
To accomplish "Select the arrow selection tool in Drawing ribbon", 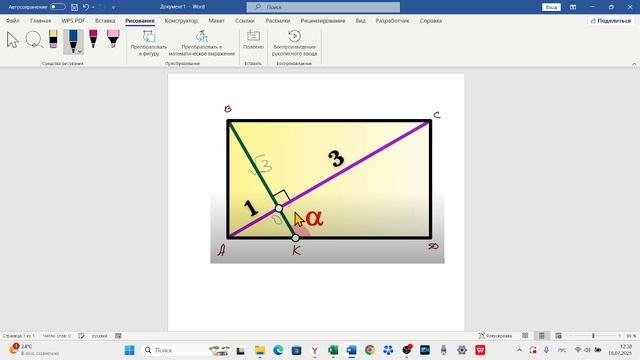I will coord(12,40).
